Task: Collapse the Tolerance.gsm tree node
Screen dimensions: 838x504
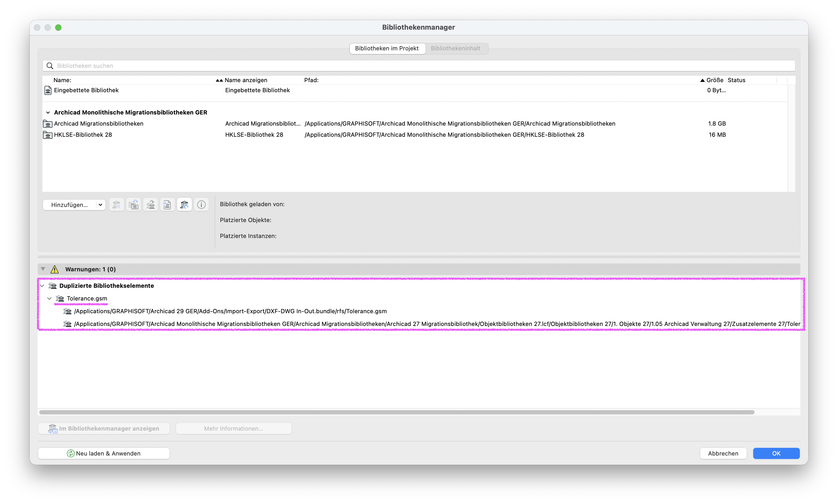Action: coord(50,299)
